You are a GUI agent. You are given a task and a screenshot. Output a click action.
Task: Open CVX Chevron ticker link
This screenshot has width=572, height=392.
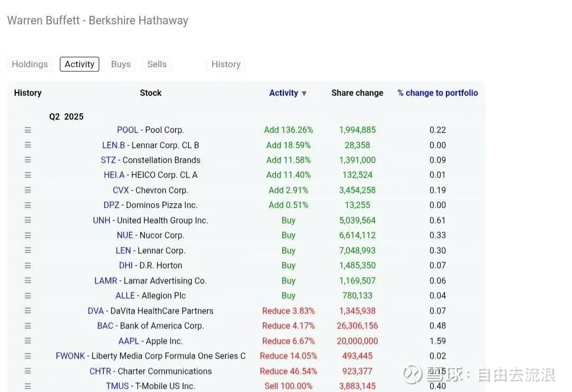point(121,190)
